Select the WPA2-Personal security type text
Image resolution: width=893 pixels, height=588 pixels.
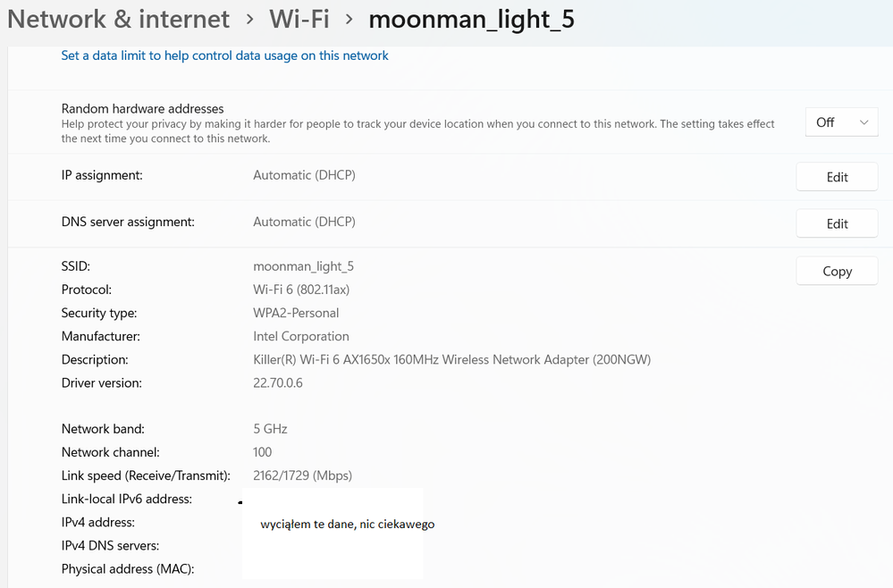pos(295,313)
